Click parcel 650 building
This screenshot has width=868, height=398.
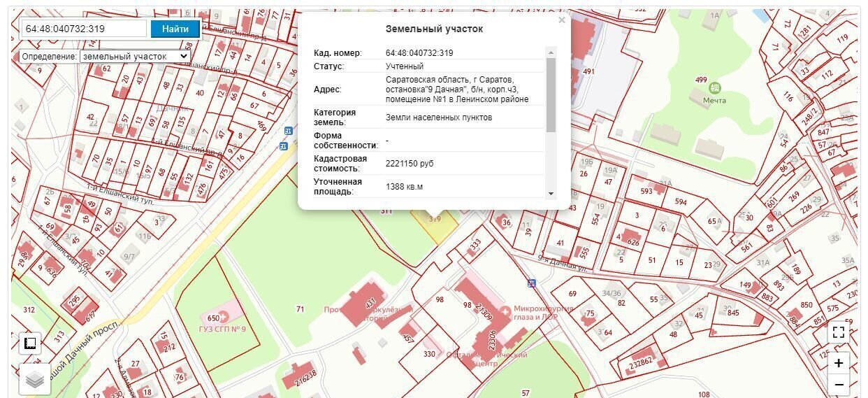tap(213, 319)
